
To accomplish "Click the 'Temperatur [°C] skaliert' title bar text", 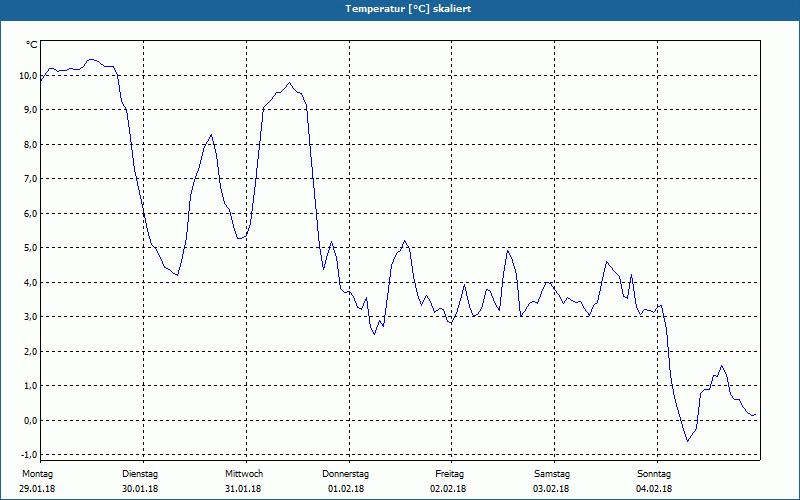I will tap(408, 9).
